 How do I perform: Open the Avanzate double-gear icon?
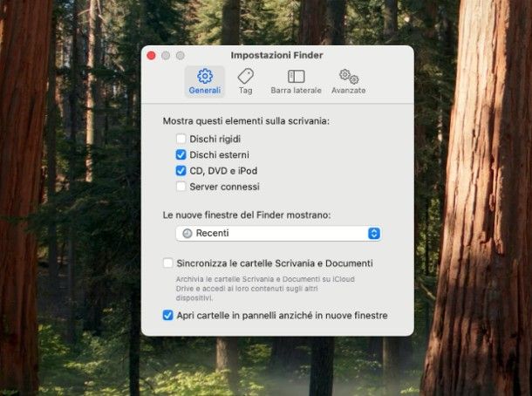349,77
